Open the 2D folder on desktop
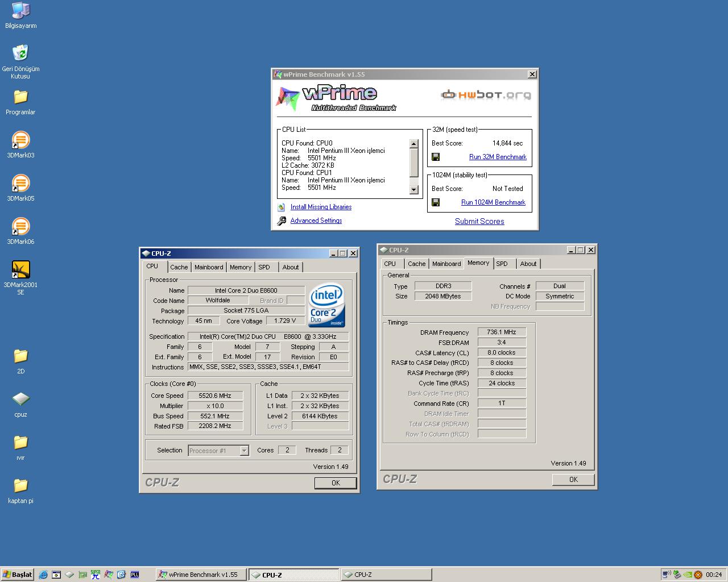 coord(20,361)
